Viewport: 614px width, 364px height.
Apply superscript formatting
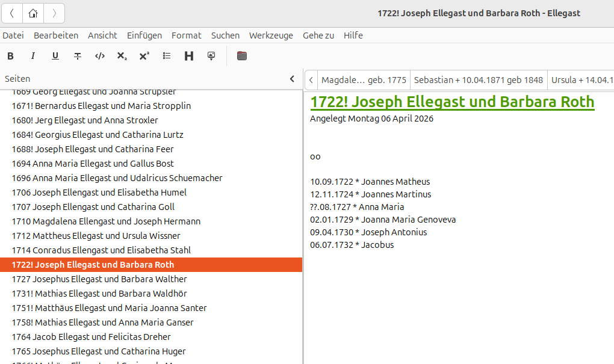tap(144, 56)
